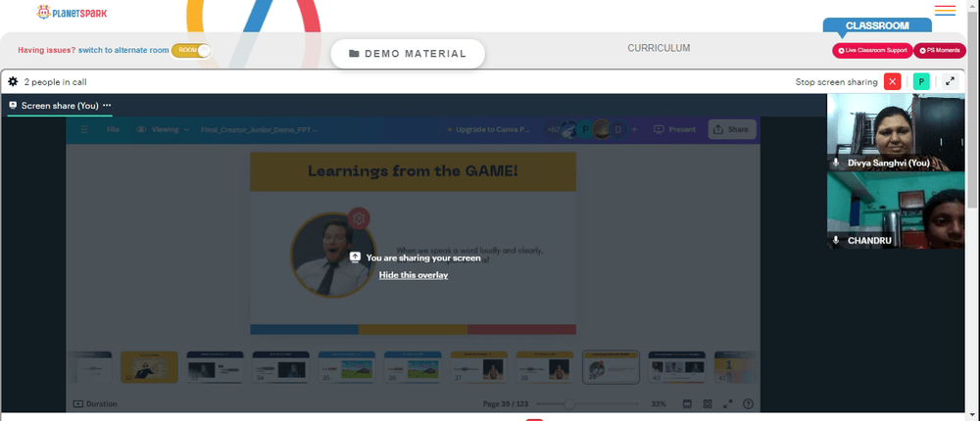Select the CLASSROOM tab

(877, 25)
